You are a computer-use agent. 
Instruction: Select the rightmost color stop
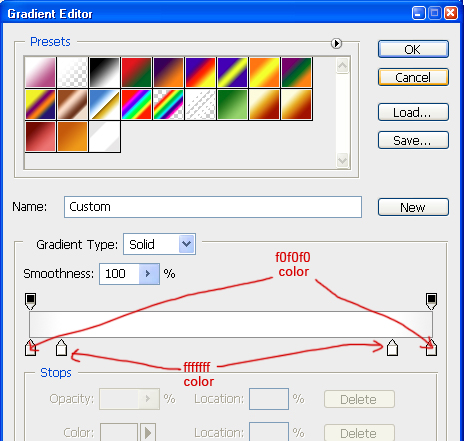tap(431, 348)
